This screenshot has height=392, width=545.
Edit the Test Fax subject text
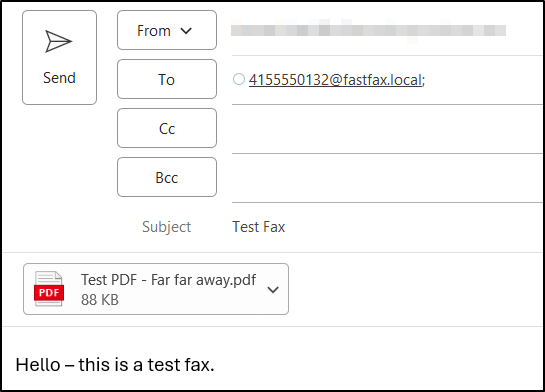coord(259,227)
